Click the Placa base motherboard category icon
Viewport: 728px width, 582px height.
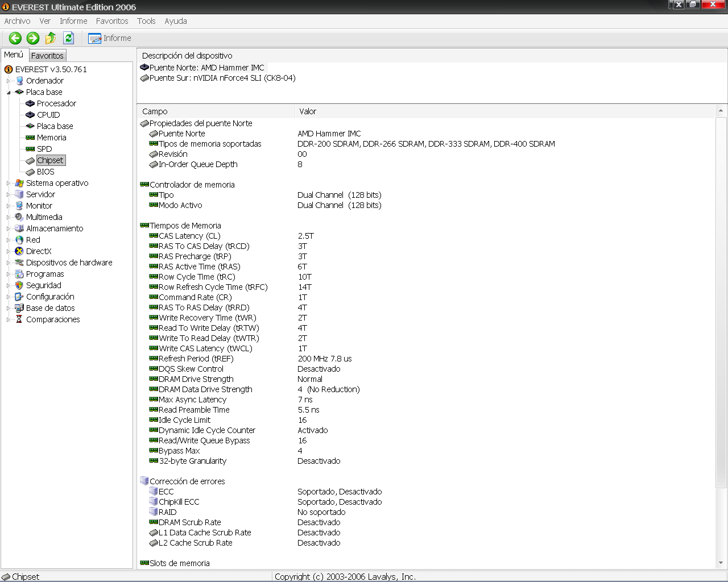point(20,92)
